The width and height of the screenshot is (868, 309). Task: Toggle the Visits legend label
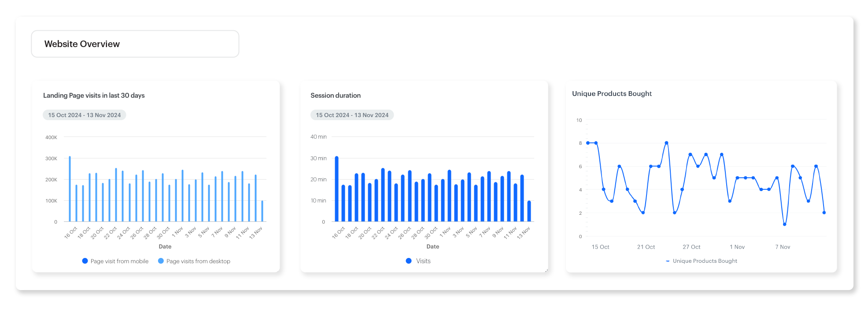[x=423, y=261]
